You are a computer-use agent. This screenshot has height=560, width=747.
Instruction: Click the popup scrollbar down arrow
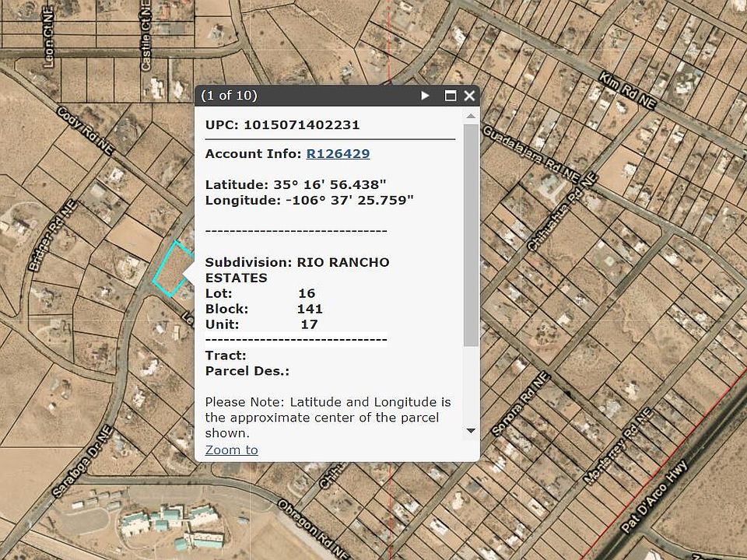(471, 430)
